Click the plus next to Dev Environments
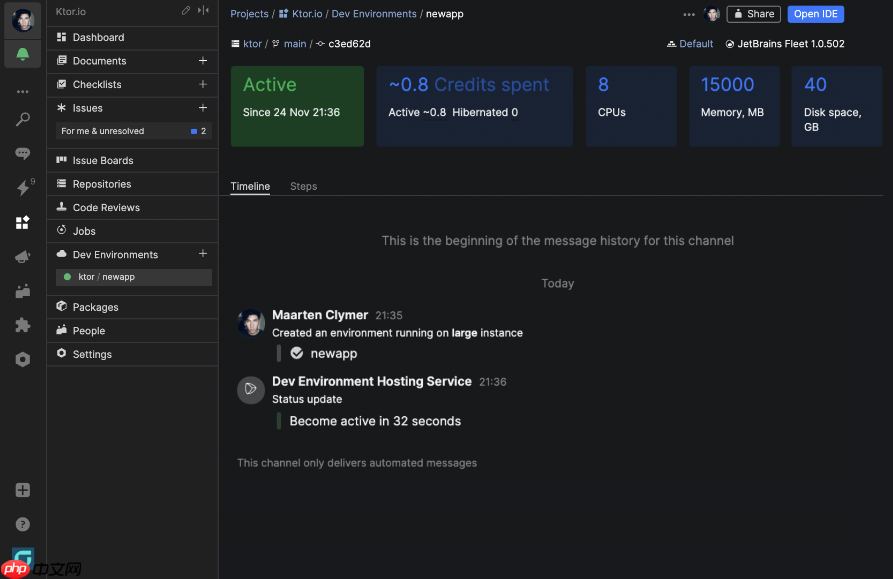This screenshot has width=893, height=579. click(203, 254)
